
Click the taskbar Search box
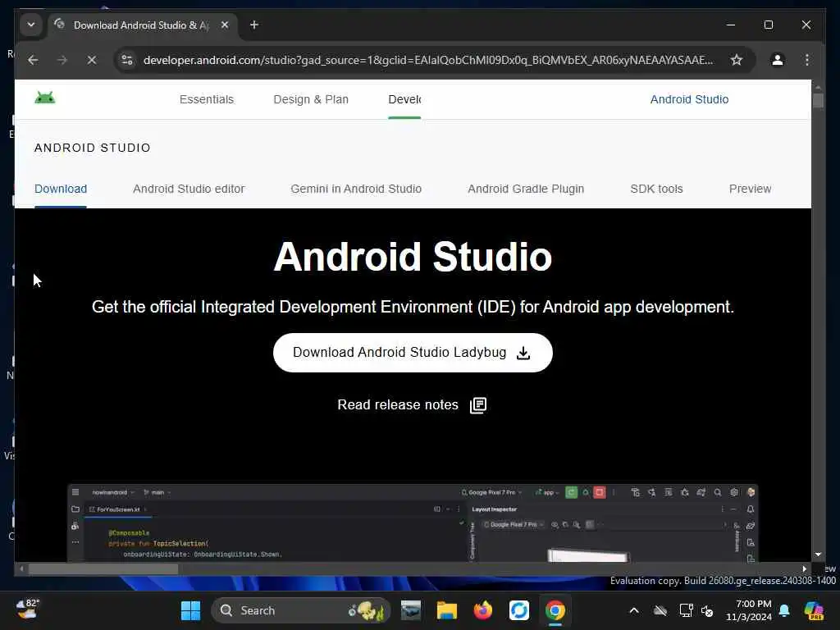[301, 610]
